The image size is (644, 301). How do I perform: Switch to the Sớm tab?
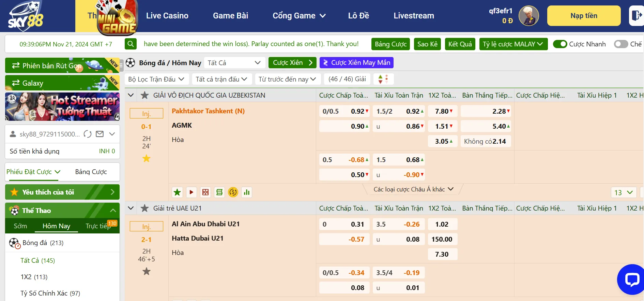pyautogui.click(x=20, y=226)
